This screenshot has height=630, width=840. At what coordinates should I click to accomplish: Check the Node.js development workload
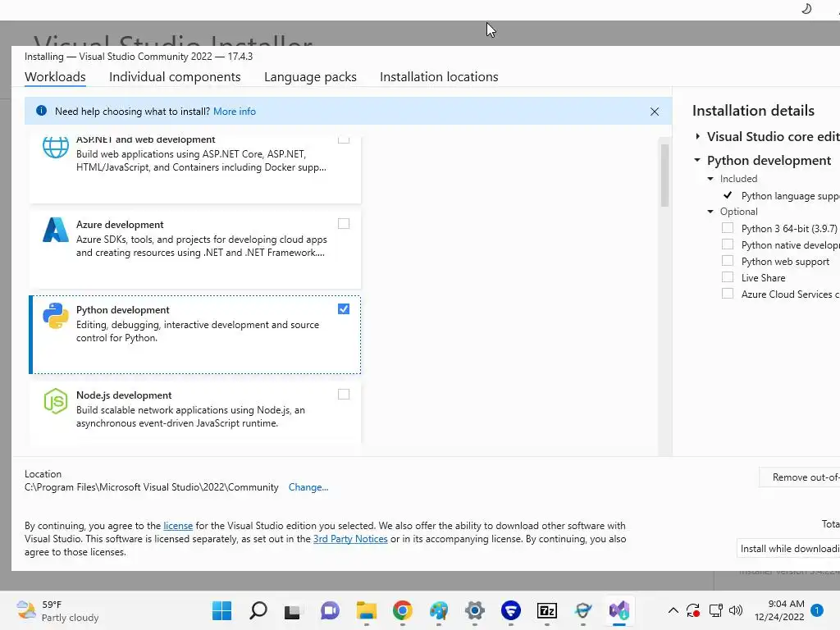click(x=344, y=395)
